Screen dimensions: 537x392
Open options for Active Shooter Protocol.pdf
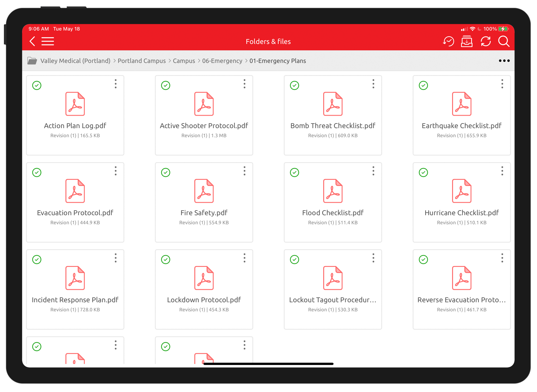(x=244, y=84)
